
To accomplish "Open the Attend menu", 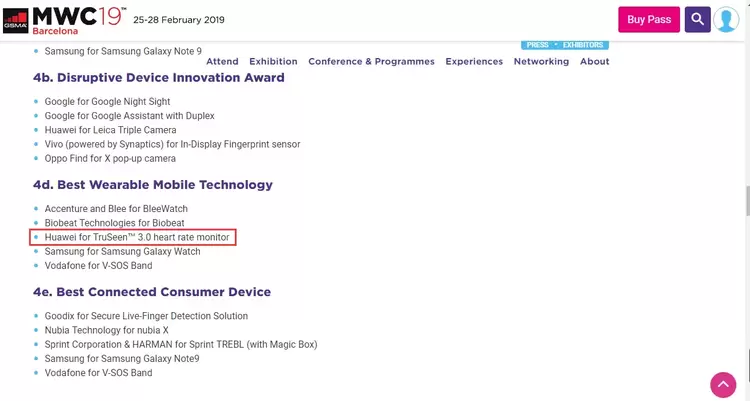I will click(222, 61).
